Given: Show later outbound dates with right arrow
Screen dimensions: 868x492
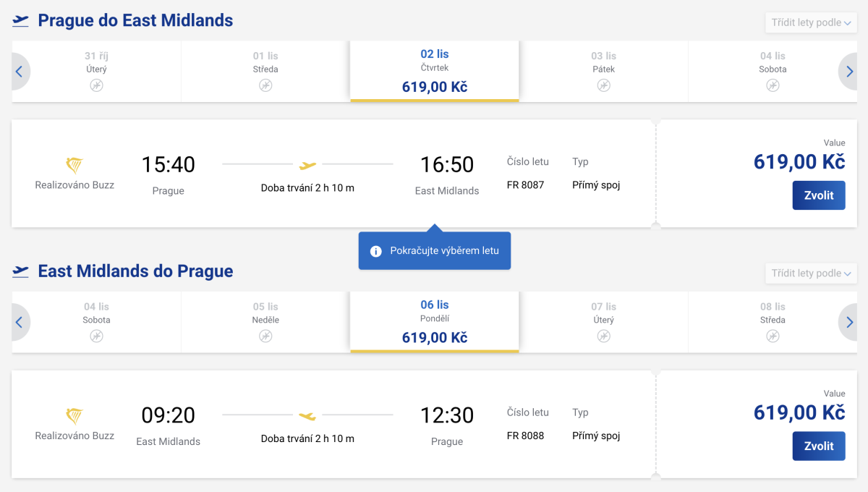Looking at the screenshot, I should tap(849, 72).
